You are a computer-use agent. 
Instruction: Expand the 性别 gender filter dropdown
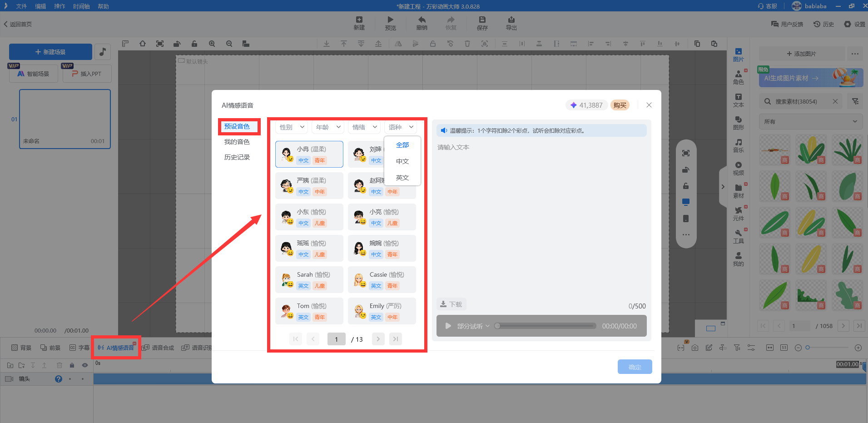(x=292, y=127)
